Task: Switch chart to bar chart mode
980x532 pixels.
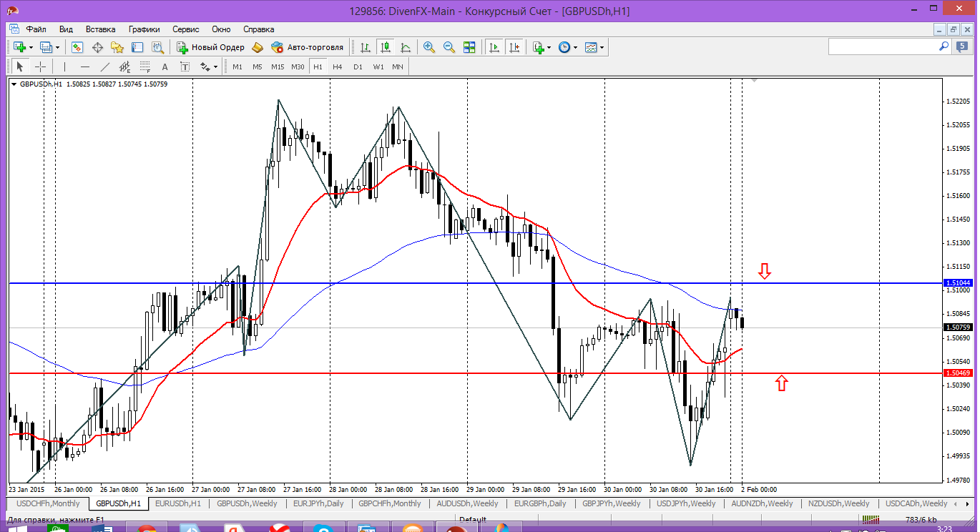Action: pos(366,47)
